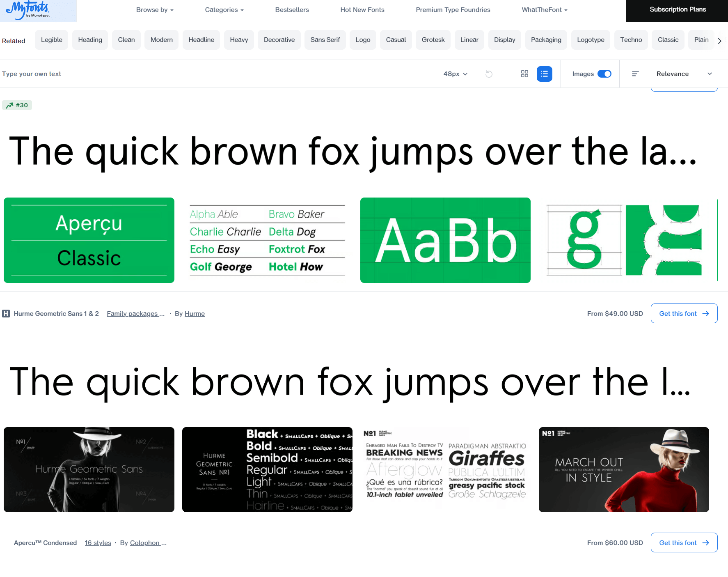The width and height of the screenshot is (728, 577).
Task: Reset the preview text settings
Action: pyautogui.click(x=489, y=74)
